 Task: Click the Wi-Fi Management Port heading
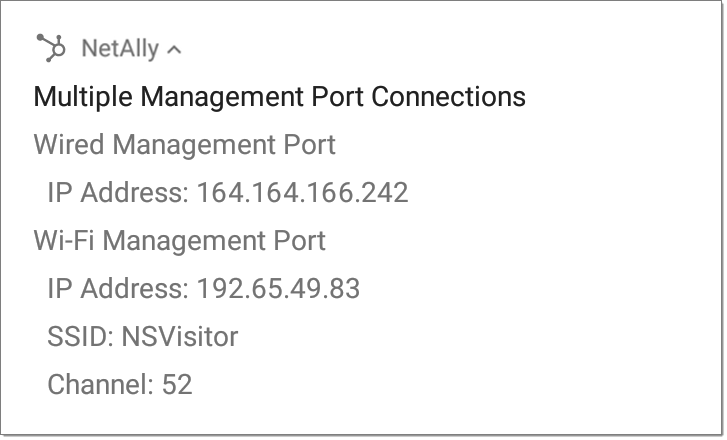[x=180, y=241]
